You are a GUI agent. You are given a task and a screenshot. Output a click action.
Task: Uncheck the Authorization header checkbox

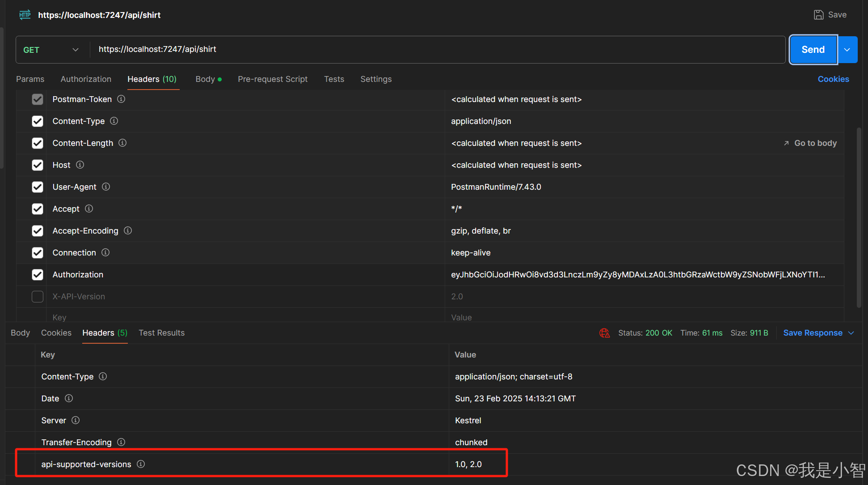click(38, 275)
